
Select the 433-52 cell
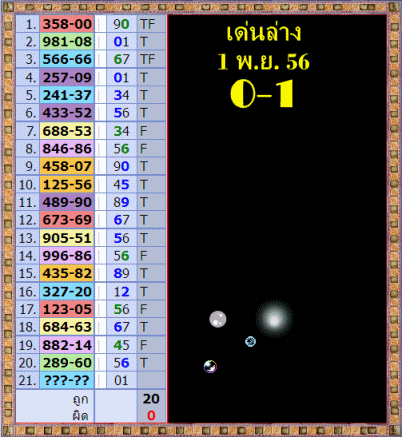click(x=67, y=113)
